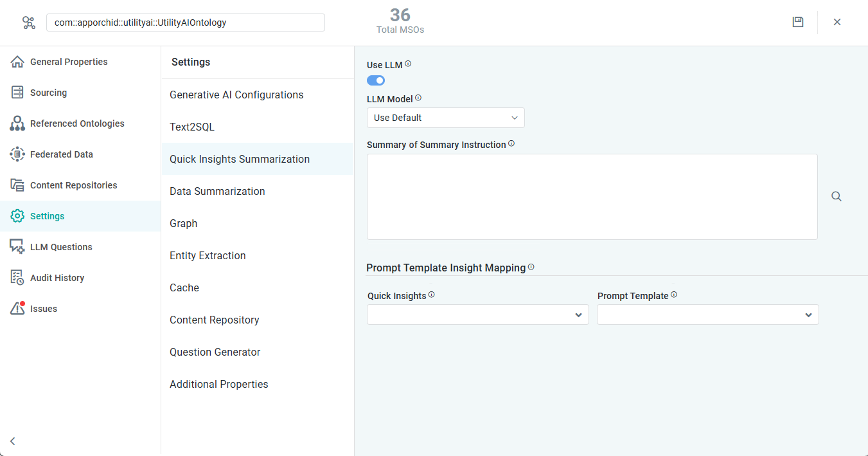868x456 pixels.
Task: Click inside the Summary of Summary Instruction textbox
Action: [x=592, y=197]
